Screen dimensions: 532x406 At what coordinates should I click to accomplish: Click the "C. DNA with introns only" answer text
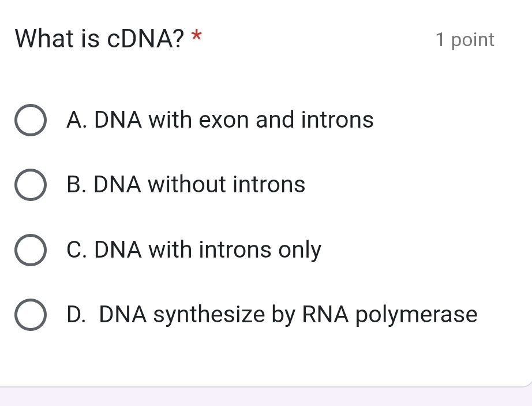[194, 250]
